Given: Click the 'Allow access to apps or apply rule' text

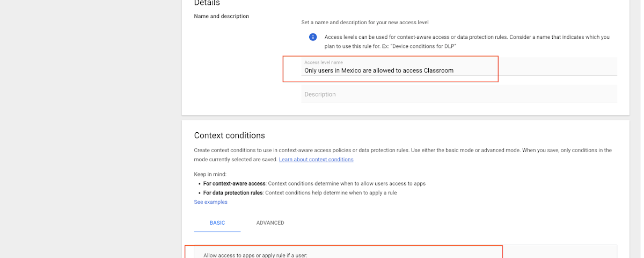Looking at the screenshot, I should point(255,255).
